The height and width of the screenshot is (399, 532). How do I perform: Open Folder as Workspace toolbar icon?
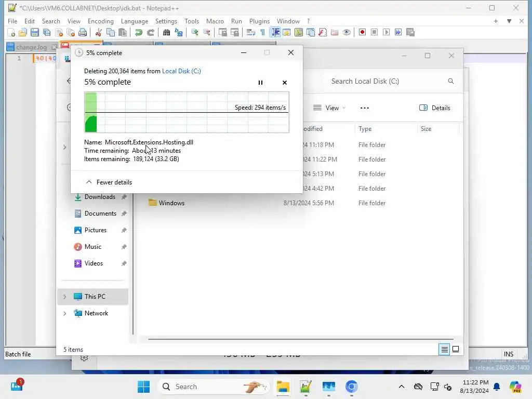(x=335, y=32)
